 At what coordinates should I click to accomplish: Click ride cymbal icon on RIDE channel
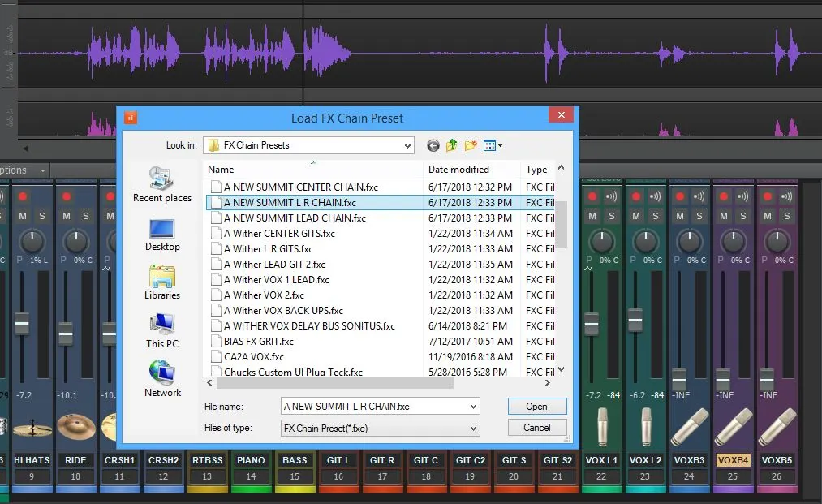click(76, 426)
